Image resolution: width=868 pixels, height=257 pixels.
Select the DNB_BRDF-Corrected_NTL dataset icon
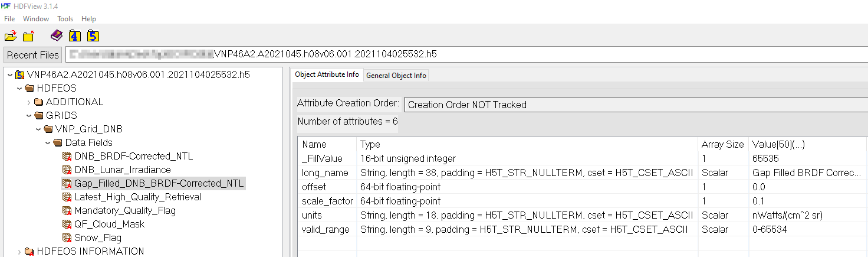(67, 157)
